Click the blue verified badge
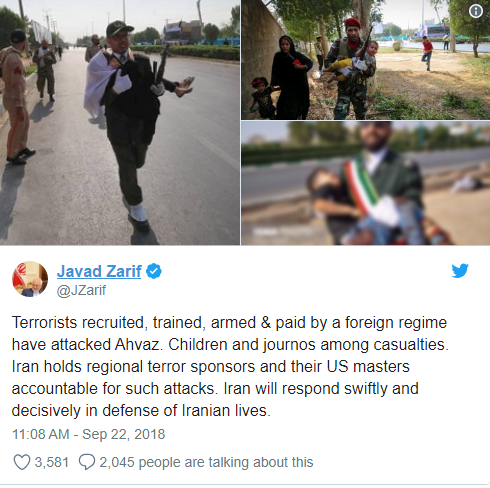The height and width of the screenshot is (488, 490). click(x=154, y=271)
